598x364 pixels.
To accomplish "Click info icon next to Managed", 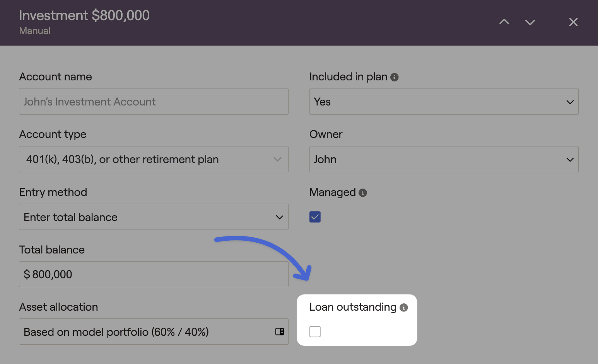I will click(362, 193).
